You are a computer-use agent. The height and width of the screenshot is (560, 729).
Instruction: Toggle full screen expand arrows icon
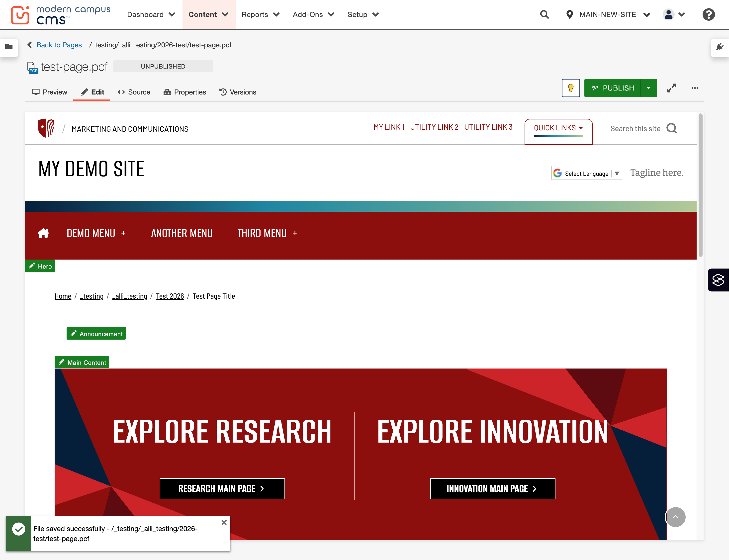coord(671,88)
